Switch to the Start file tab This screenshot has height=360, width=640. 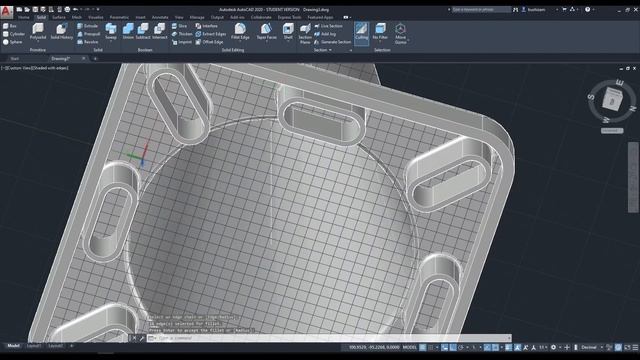pyautogui.click(x=15, y=58)
